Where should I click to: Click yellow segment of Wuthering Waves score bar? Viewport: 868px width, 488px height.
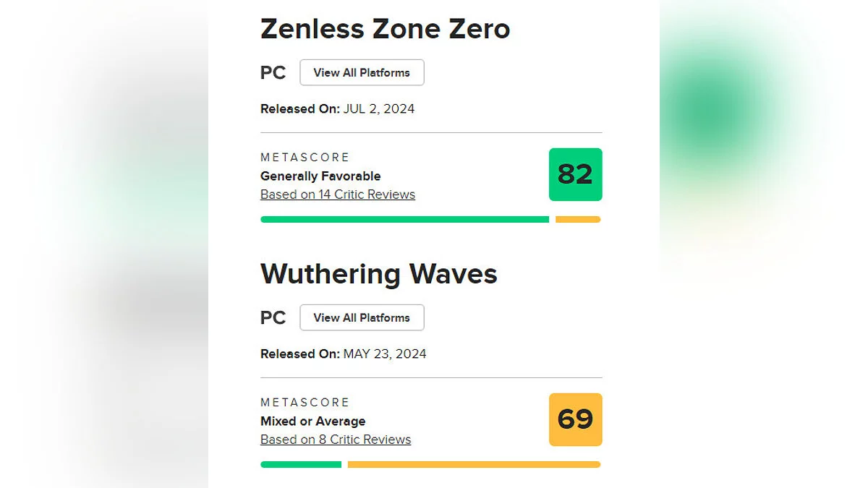pos(474,465)
